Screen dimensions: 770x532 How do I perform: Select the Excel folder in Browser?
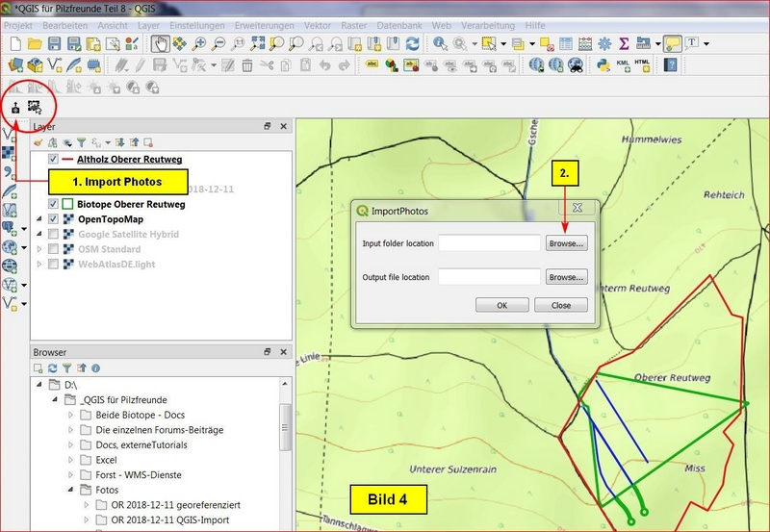point(106,460)
